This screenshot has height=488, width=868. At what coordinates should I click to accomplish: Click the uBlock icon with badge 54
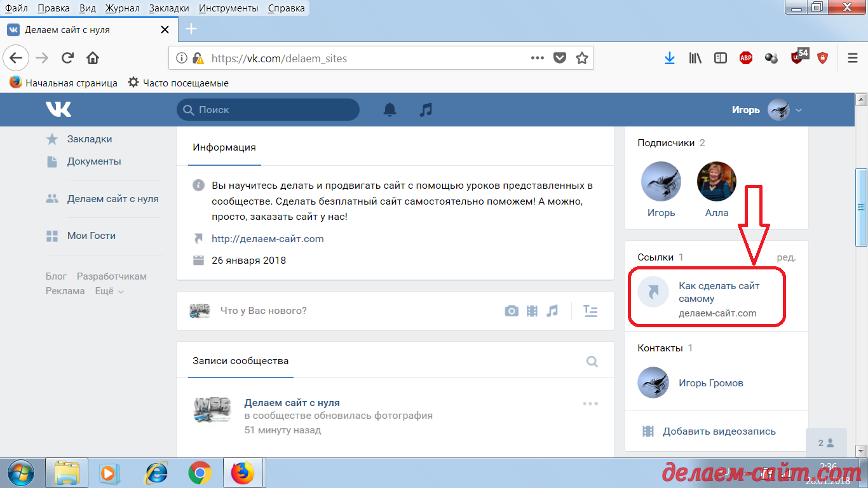click(798, 57)
